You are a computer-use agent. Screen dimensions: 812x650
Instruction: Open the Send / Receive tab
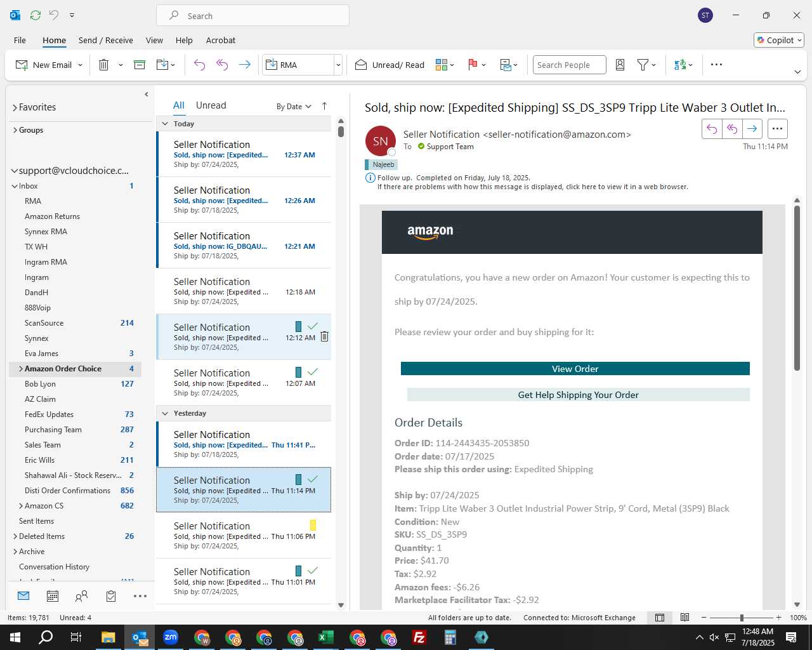click(106, 40)
